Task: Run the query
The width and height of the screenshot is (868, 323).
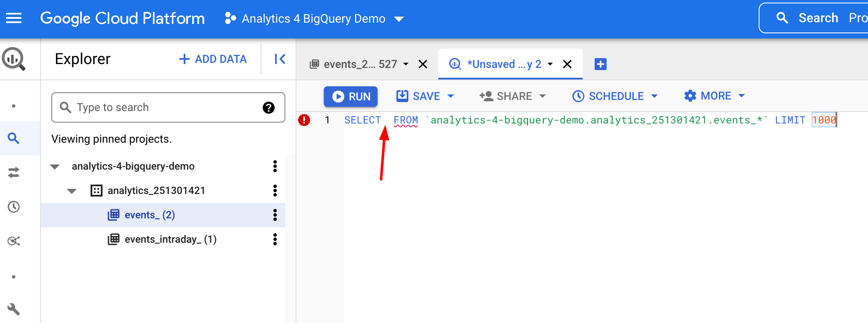Action: [351, 97]
